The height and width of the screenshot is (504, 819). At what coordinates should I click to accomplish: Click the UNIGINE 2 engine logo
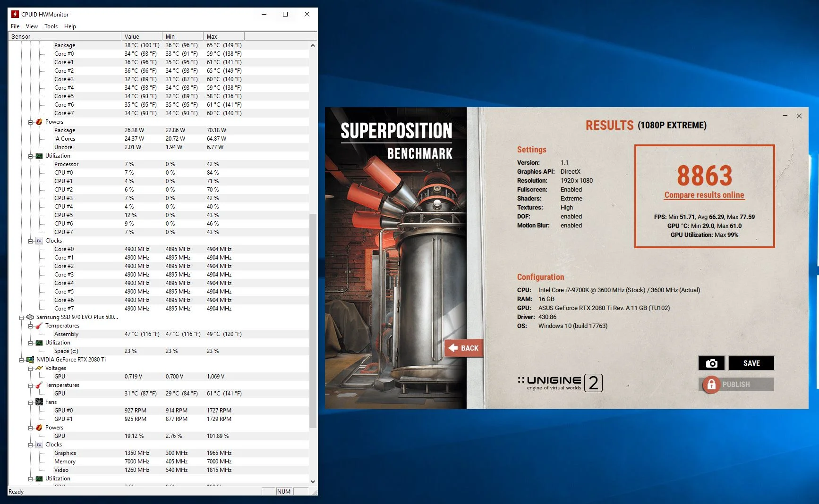560,383
